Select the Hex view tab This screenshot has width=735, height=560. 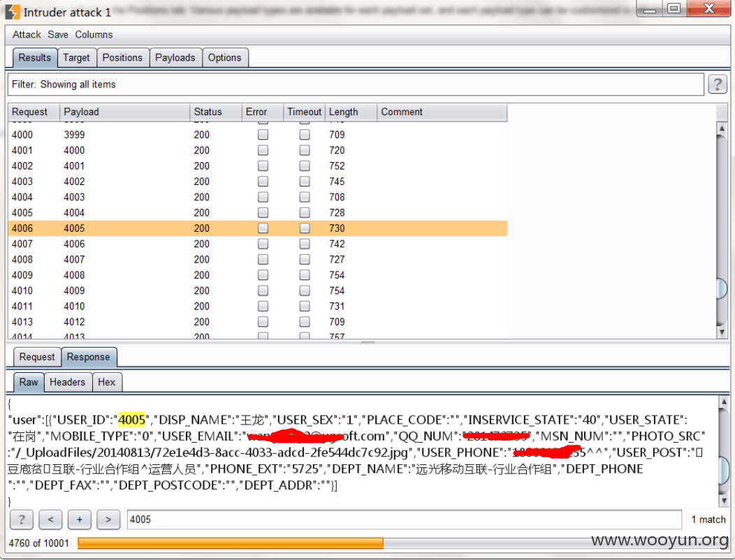(106, 383)
